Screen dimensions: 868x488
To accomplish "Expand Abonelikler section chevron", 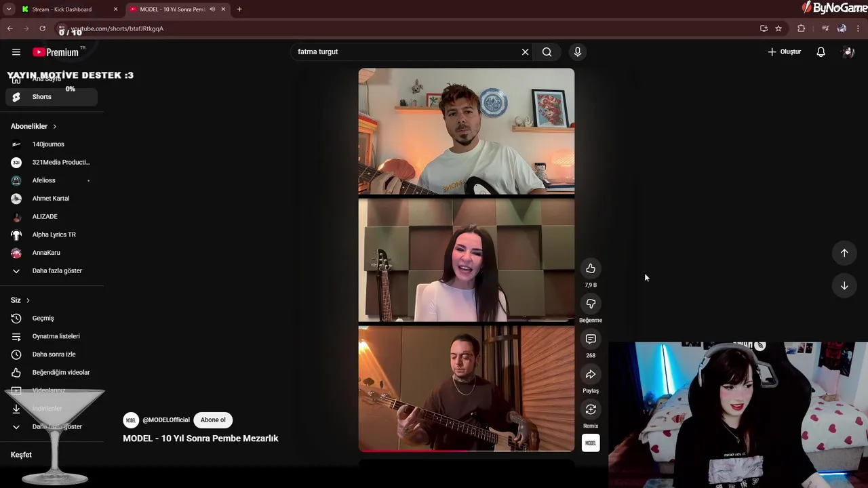I will coord(54,127).
